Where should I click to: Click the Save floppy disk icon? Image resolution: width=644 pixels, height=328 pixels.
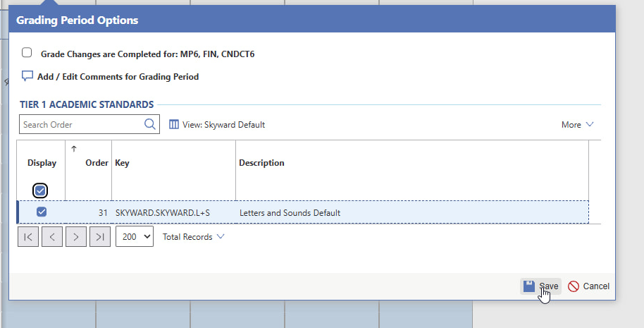(529, 286)
